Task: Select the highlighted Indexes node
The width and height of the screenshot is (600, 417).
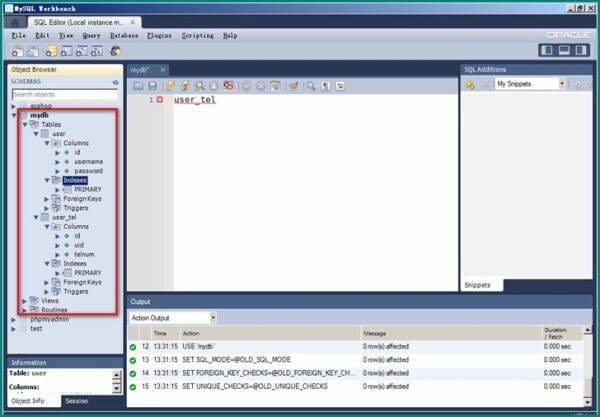Action: click(x=75, y=180)
